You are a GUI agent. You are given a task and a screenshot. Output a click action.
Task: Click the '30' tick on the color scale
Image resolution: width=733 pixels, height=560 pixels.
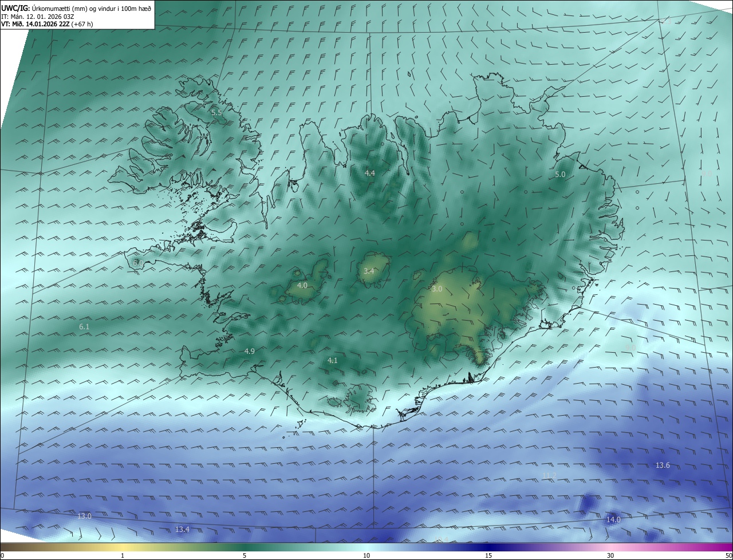click(x=610, y=555)
